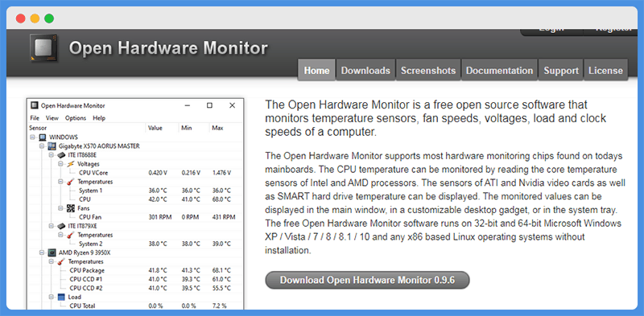Click the Gigabyte X570 mainboard icon
The width and height of the screenshot is (644, 316).
52,146
